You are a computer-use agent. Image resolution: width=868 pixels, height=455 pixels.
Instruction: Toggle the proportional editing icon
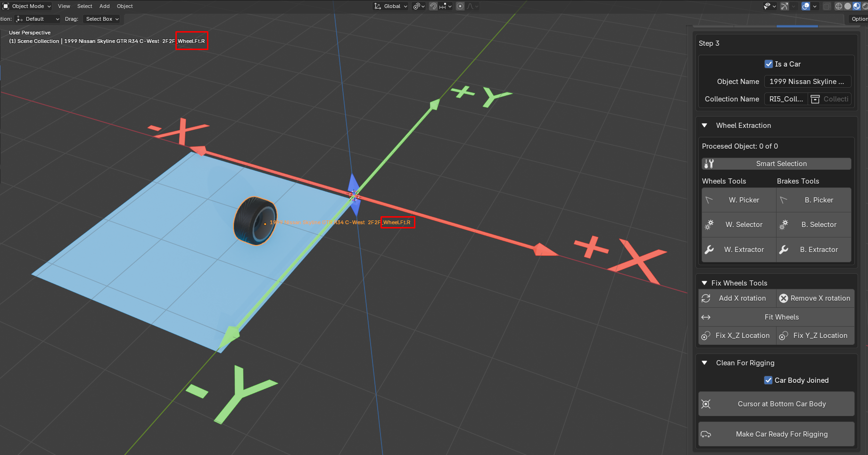(x=460, y=6)
